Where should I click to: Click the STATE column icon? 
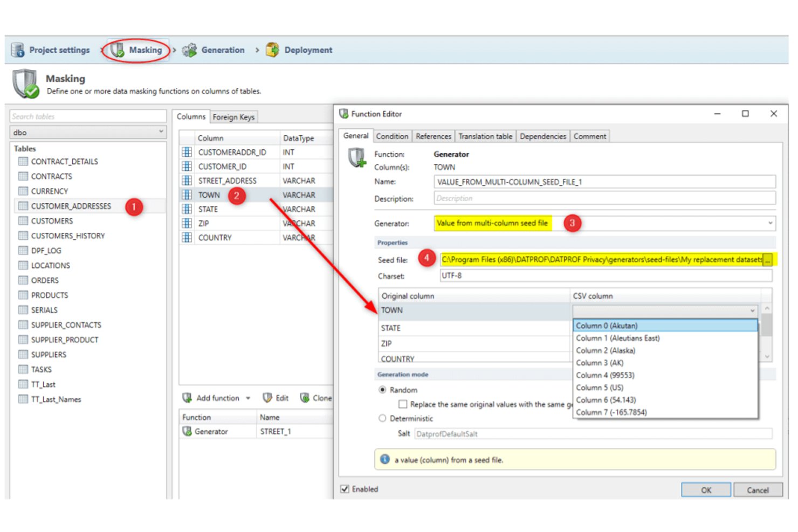click(187, 209)
